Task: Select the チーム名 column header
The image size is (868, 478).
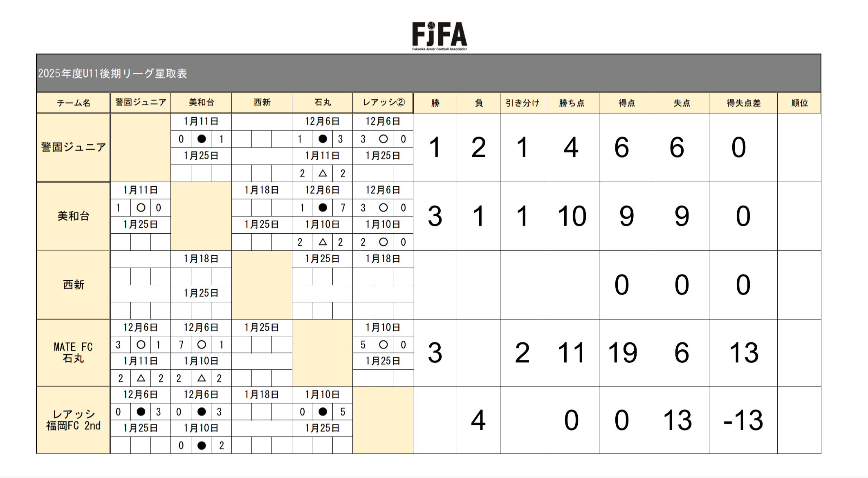Action: (73, 103)
